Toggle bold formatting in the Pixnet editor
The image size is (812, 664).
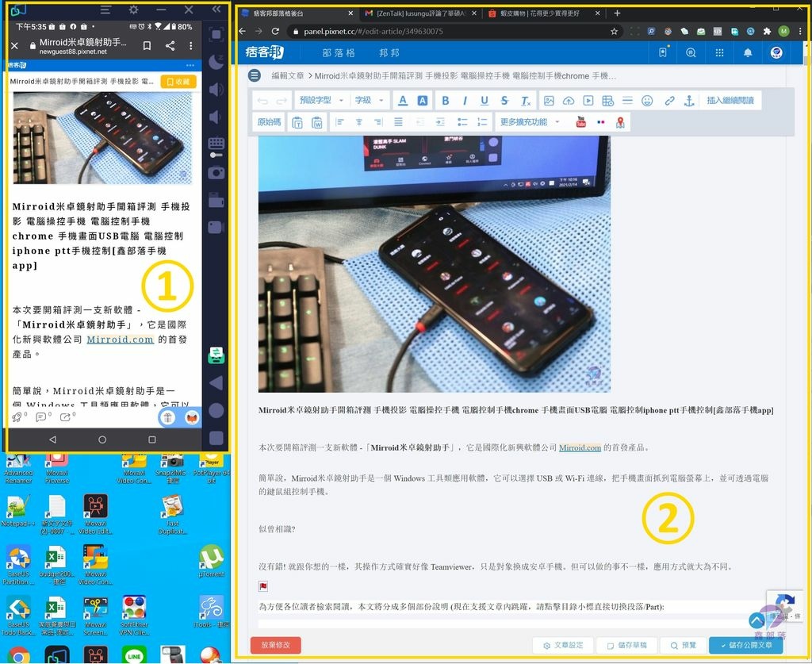(x=445, y=101)
